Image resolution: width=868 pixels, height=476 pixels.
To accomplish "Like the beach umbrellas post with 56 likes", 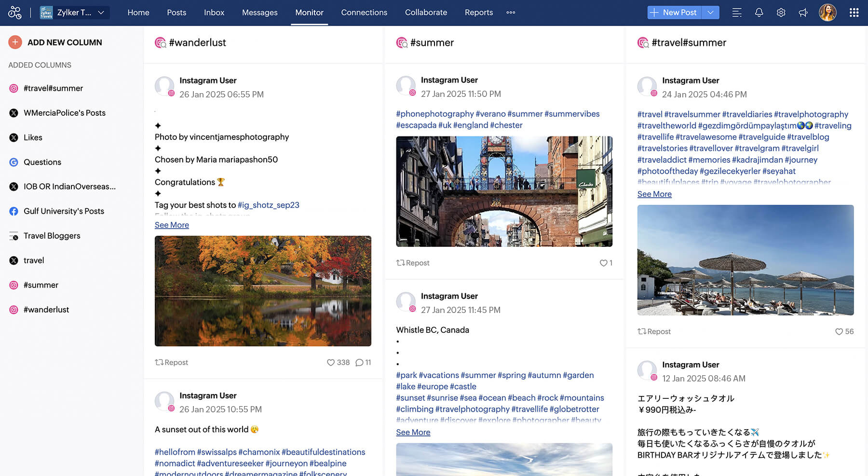I will [839, 332].
